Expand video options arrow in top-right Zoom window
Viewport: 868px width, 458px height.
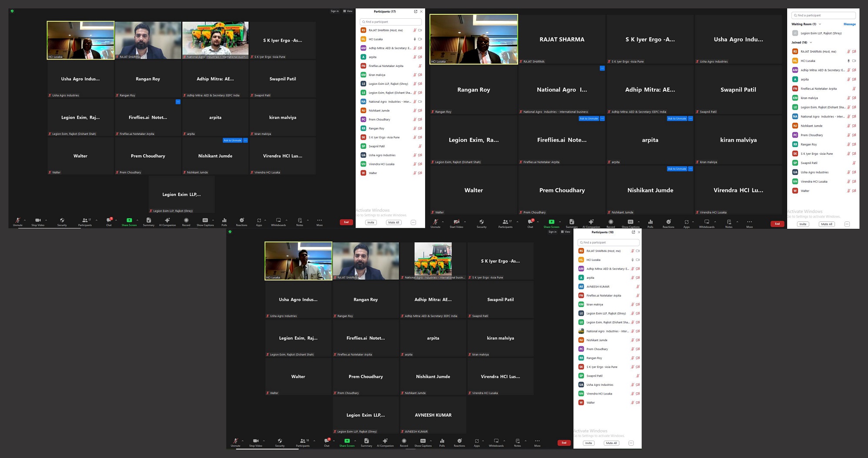465,222
